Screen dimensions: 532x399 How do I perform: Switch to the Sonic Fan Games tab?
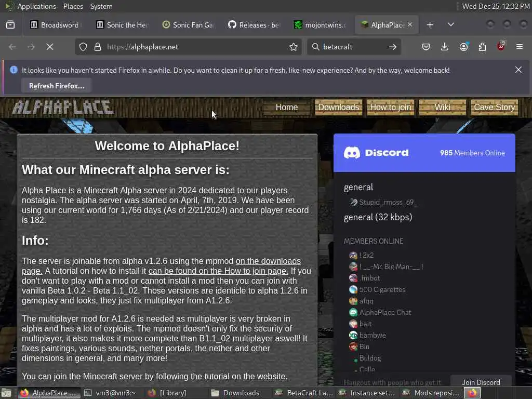point(188,25)
